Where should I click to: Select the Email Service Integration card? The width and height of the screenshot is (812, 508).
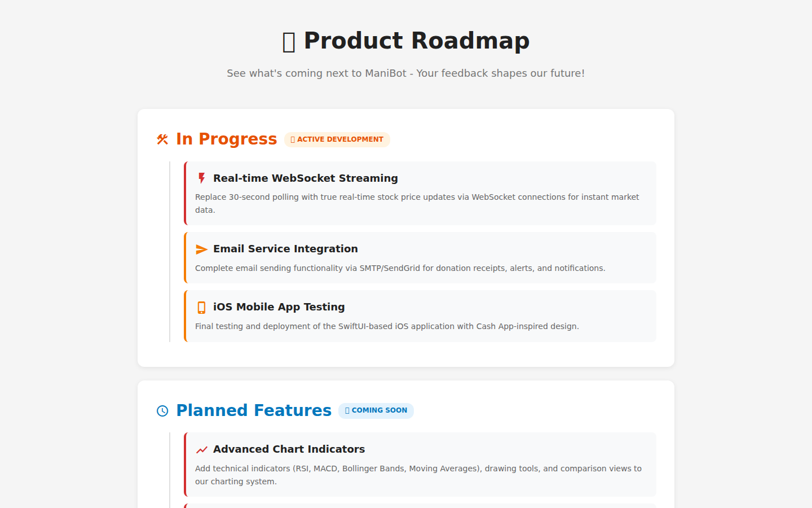[x=420, y=257]
